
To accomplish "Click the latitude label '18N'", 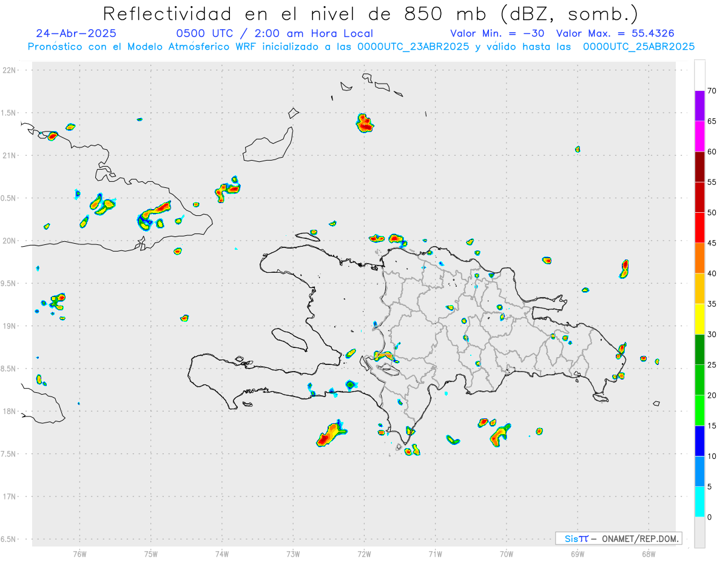I will [10, 412].
